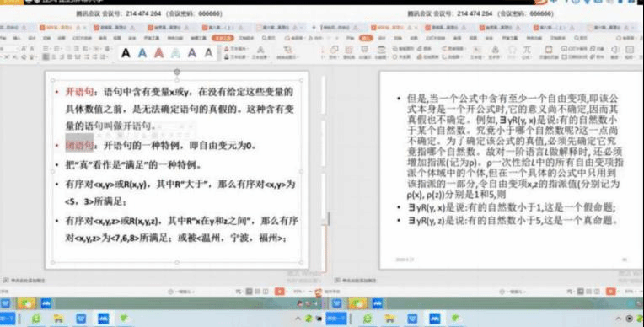Image resolution: width=644 pixels, height=327 pixels.
Task: Expand the text effects dropdown in left ribbon
Action: pos(260,53)
